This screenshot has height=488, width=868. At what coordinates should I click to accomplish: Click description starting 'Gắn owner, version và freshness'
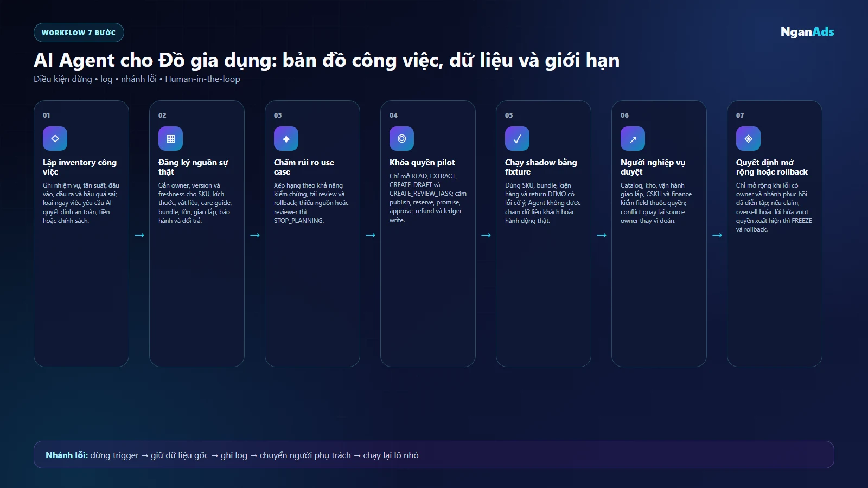195,203
